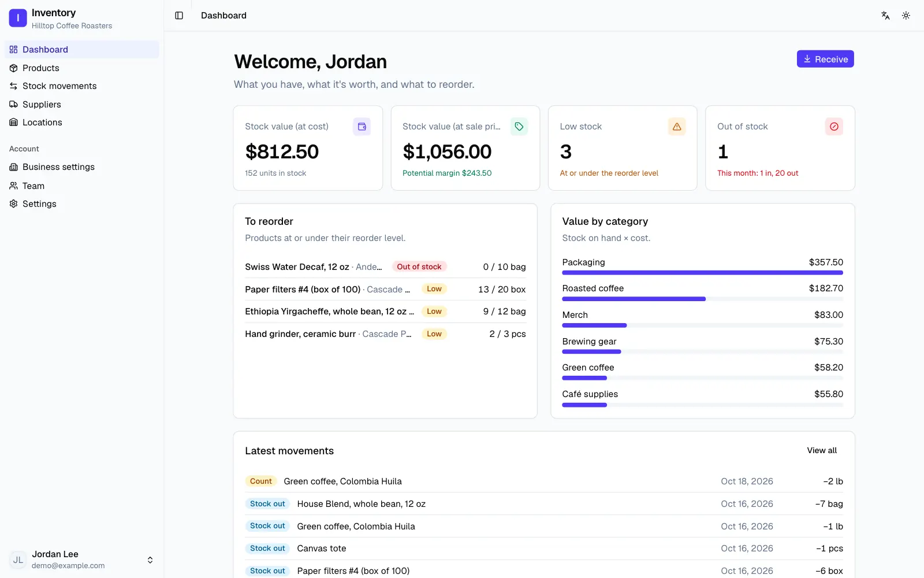The image size is (924, 578).
Task: Select the Swiss Water Decaf reorder row
Action: coord(385,267)
